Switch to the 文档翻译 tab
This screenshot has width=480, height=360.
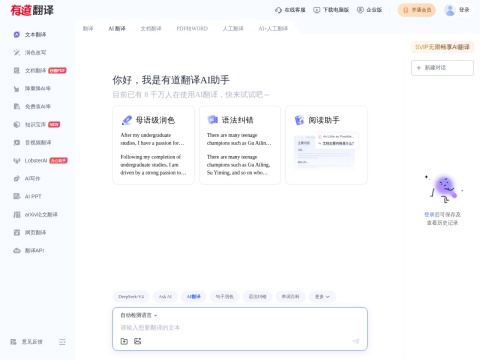point(151,28)
